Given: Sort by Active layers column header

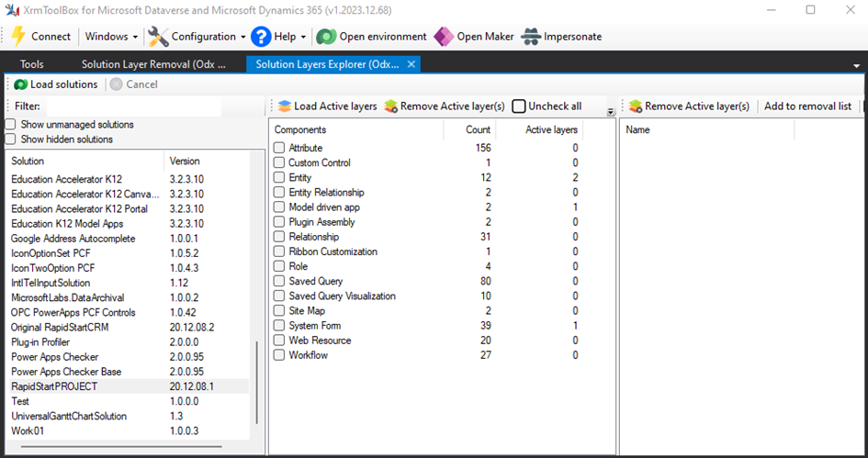Looking at the screenshot, I should [539, 130].
